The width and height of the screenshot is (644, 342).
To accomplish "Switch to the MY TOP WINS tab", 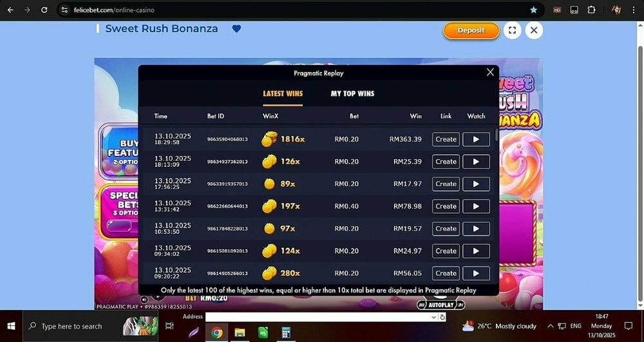I will click(x=352, y=93).
